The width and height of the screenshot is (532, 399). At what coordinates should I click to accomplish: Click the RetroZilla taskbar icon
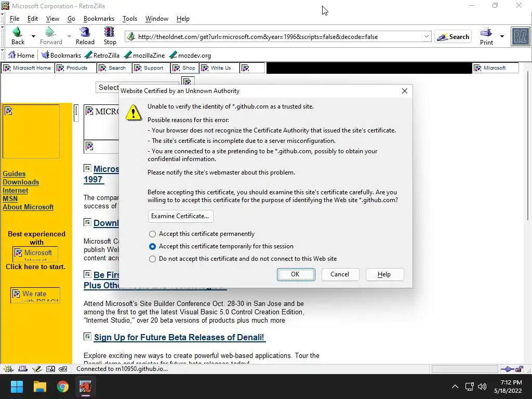coord(86,387)
